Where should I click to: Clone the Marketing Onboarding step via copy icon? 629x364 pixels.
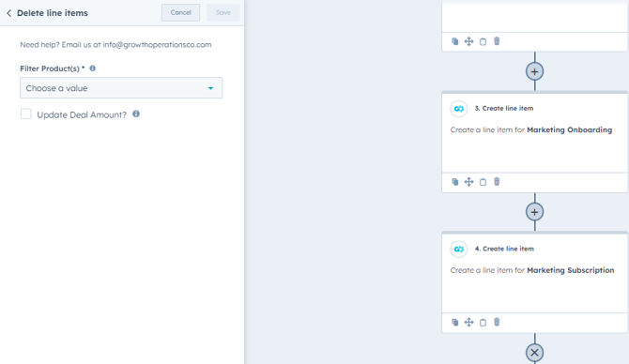click(x=455, y=182)
